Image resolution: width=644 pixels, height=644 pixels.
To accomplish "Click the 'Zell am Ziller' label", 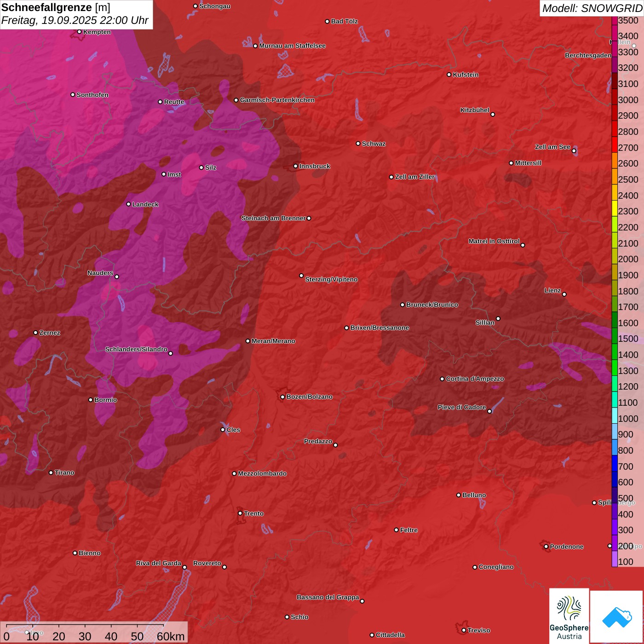I will tap(415, 177).
